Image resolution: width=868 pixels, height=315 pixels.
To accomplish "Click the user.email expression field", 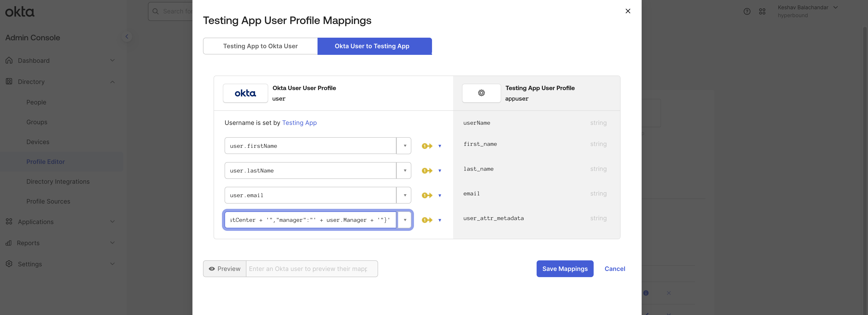I will (310, 195).
